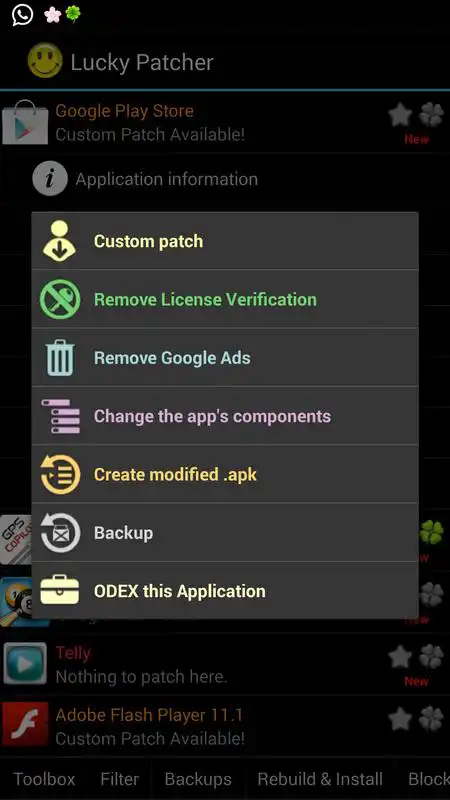This screenshot has height=800, width=450.
Task: Choose the Backup menu entry
Action: pyautogui.click(x=225, y=533)
